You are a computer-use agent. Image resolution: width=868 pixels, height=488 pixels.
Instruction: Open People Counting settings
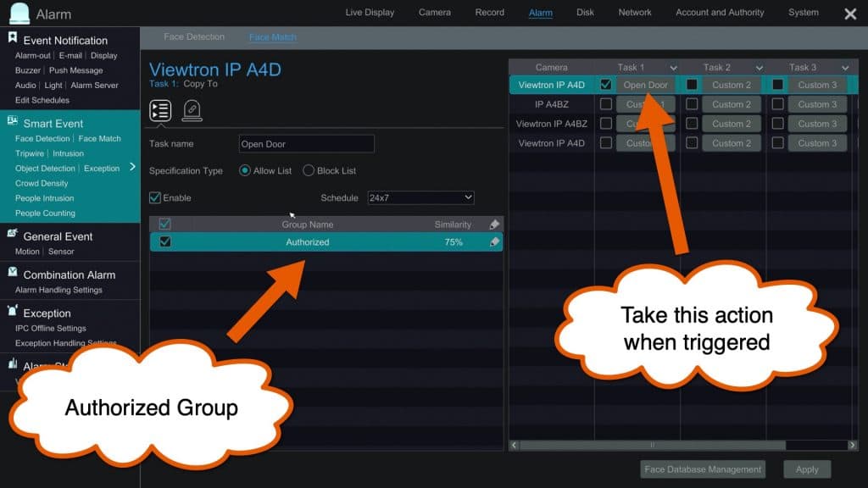point(45,213)
